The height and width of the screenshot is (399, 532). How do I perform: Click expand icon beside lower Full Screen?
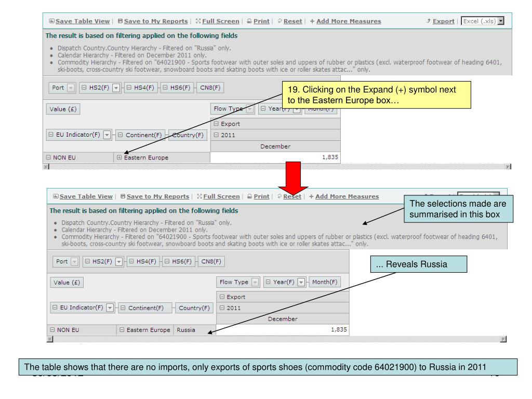coord(199,196)
